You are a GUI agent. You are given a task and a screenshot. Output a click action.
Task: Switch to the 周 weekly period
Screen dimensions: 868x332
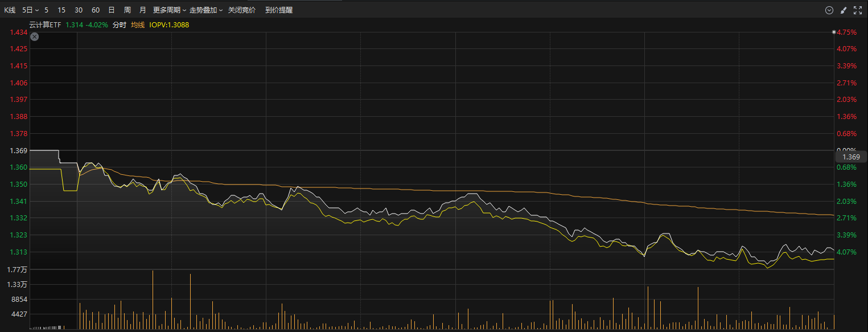(x=127, y=10)
